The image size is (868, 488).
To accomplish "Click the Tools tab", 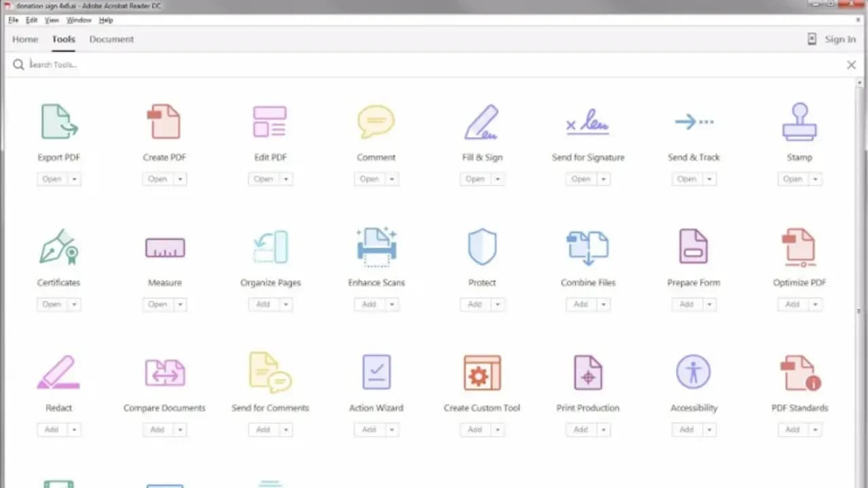I will coord(64,39).
